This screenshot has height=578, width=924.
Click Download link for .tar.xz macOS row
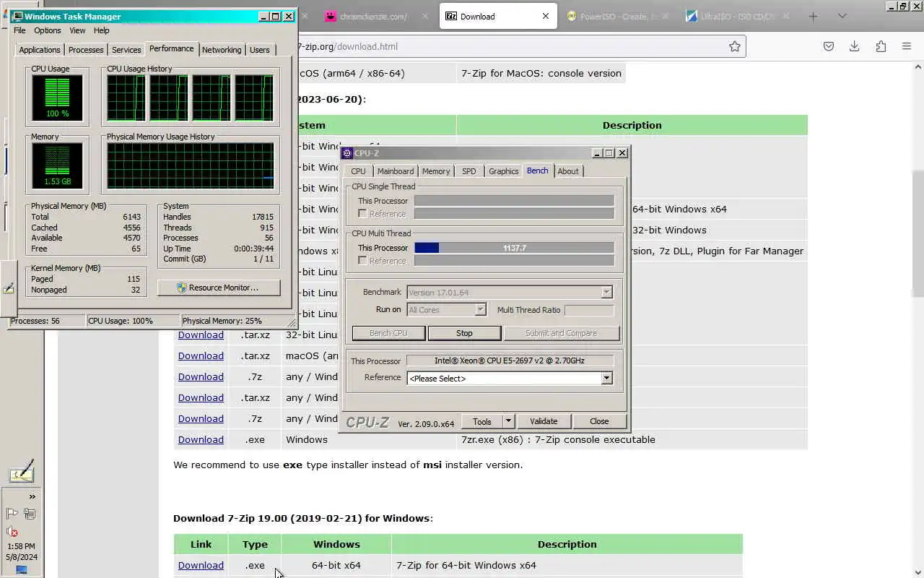point(201,355)
